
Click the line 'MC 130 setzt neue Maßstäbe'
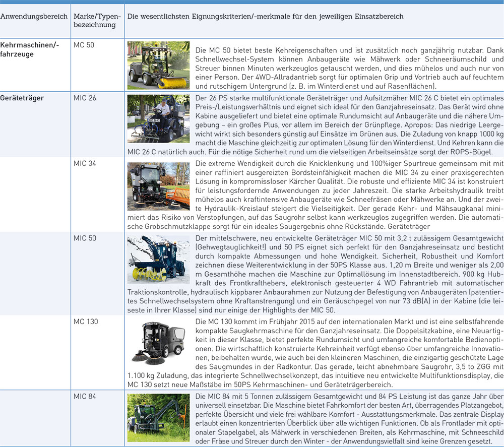click(260, 385)
